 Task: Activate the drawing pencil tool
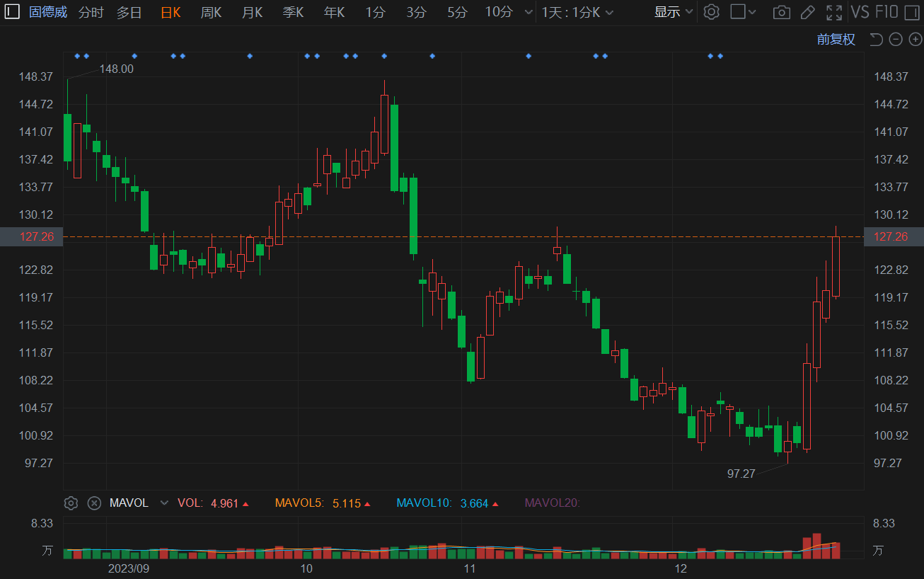[807, 12]
